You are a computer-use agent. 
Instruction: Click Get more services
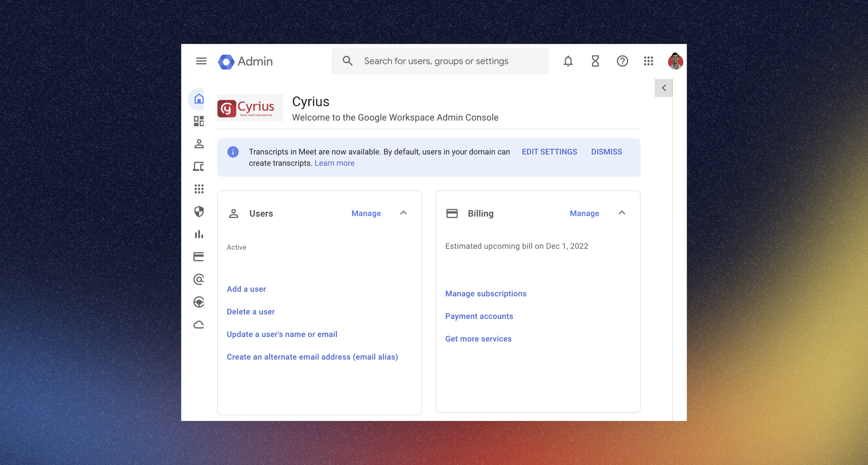pos(478,339)
